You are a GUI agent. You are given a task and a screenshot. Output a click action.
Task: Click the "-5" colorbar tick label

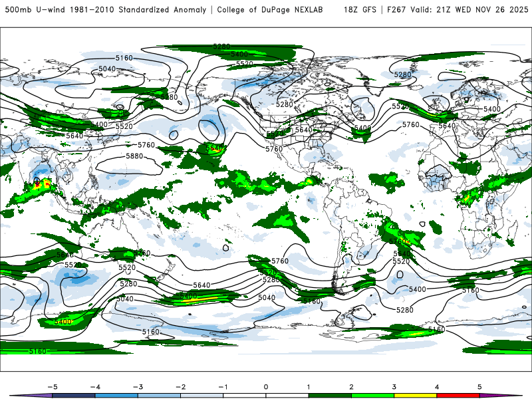pyautogui.click(x=53, y=387)
